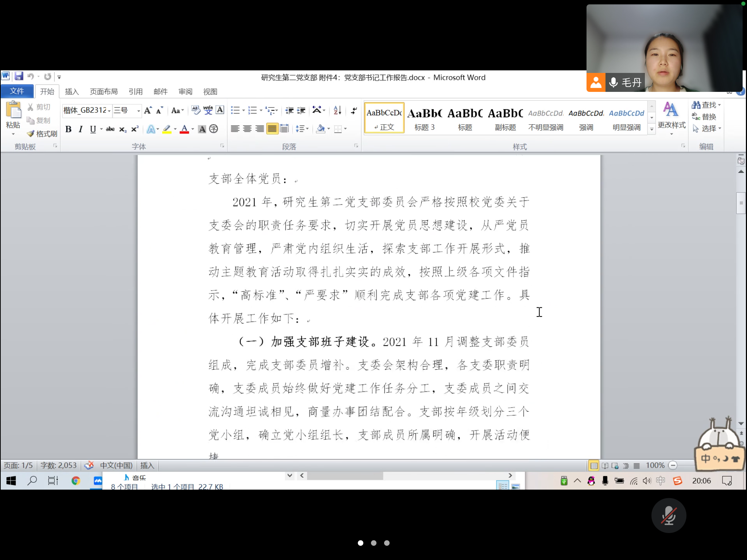The width and height of the screenshot is (747, 560).
Task: Toggle the muted microphone button
Action: (x=669, y=516)
